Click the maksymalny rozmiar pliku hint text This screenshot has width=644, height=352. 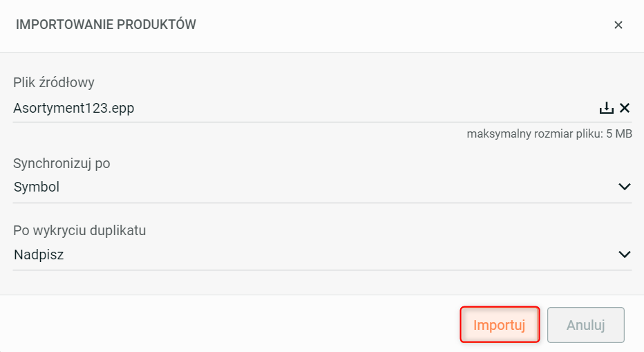pos(549,134)
